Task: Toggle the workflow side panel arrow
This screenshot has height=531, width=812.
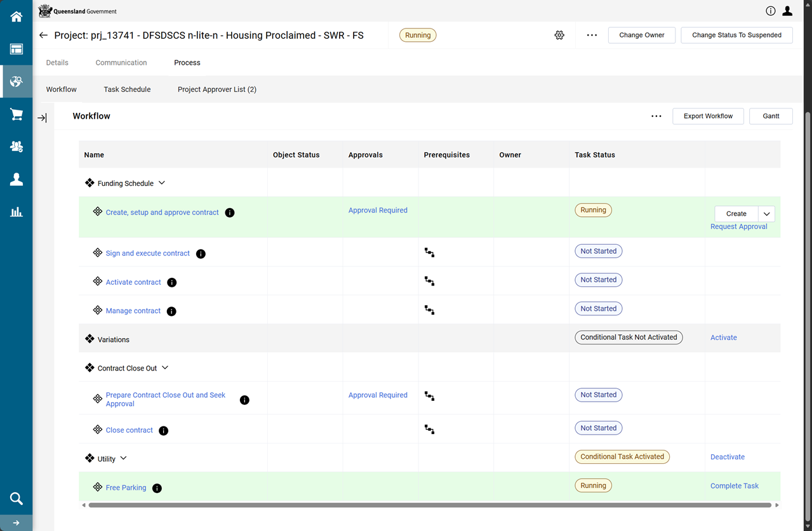Action: (42, 118)
